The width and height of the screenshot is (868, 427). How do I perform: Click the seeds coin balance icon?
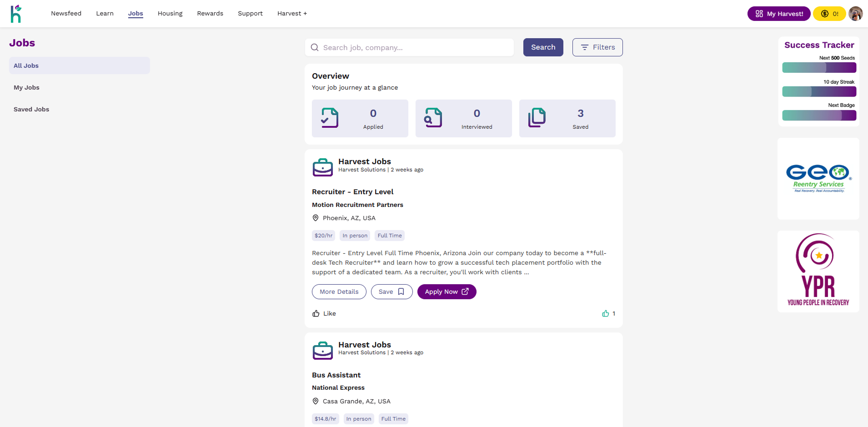[x=824, y=14]
